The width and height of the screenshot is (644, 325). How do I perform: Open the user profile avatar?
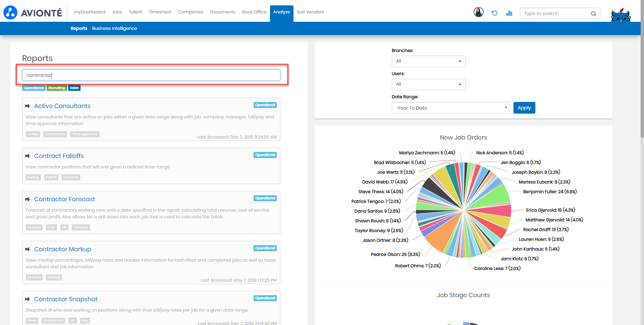click(478, 12)
